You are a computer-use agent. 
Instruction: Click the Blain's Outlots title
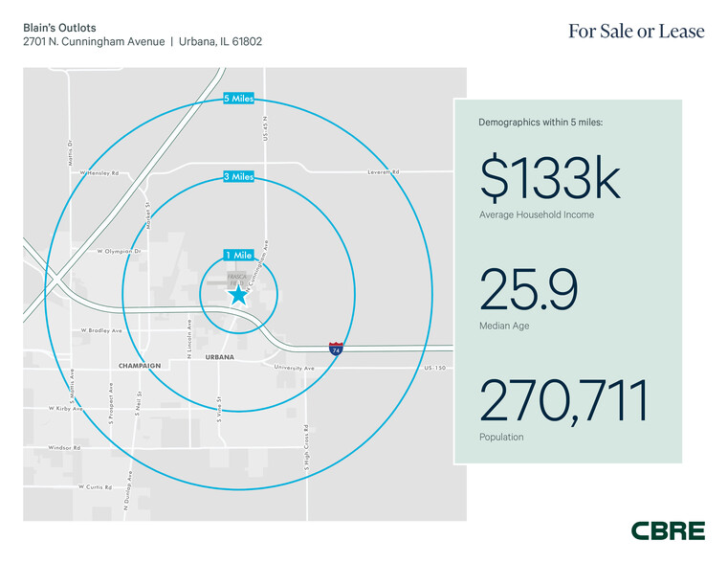[x=59, y=28]
